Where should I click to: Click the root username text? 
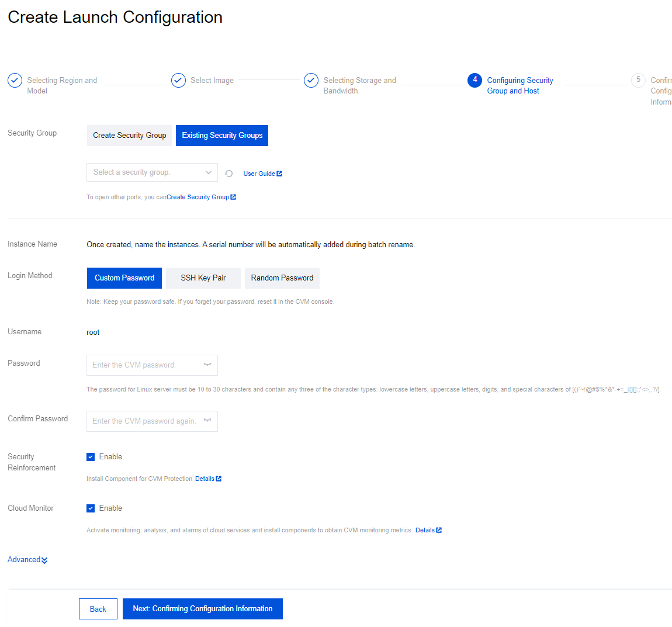tap(93, 332)
